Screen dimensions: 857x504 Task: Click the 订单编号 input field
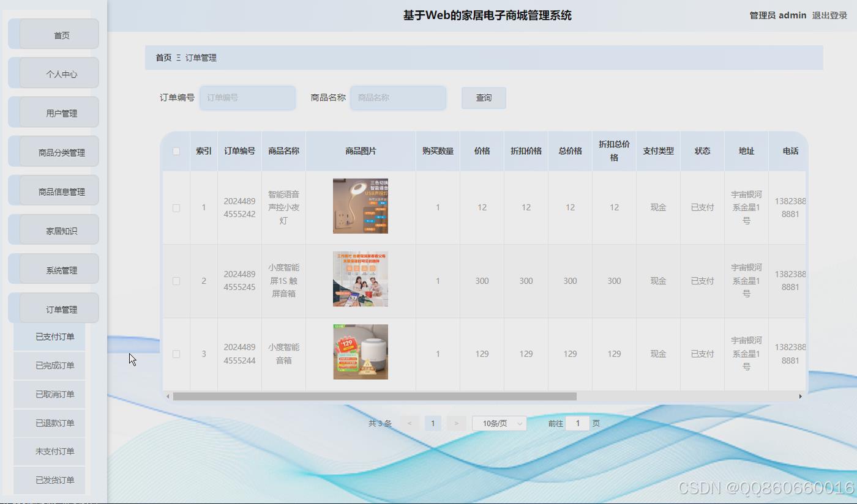pyautogui.click(x=247, y=98)
